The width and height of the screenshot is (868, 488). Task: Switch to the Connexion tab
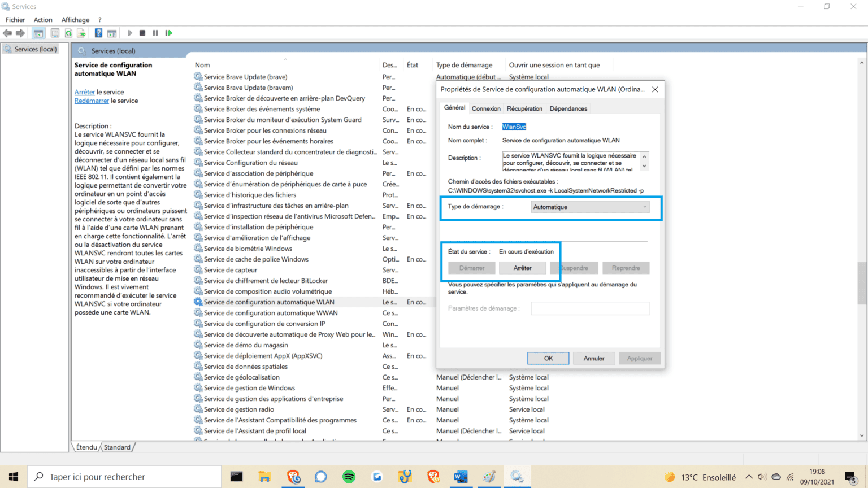coord(486,108)
